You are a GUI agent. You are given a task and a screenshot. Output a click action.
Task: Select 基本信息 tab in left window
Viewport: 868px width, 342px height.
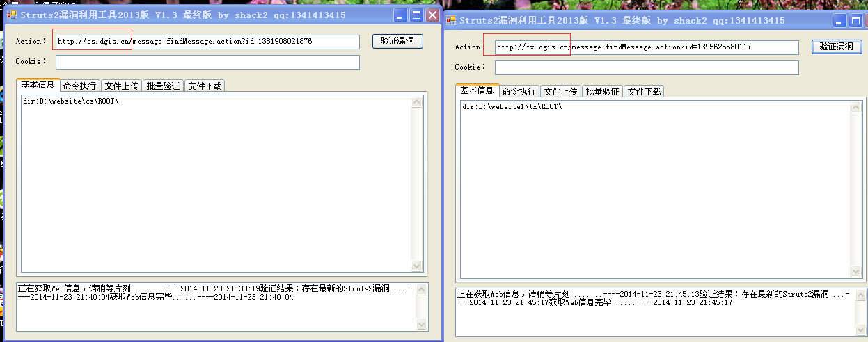[38, 85]
